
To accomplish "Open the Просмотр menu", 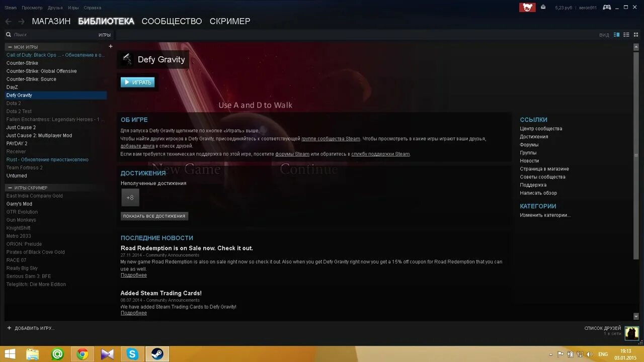I will [32, 8].
